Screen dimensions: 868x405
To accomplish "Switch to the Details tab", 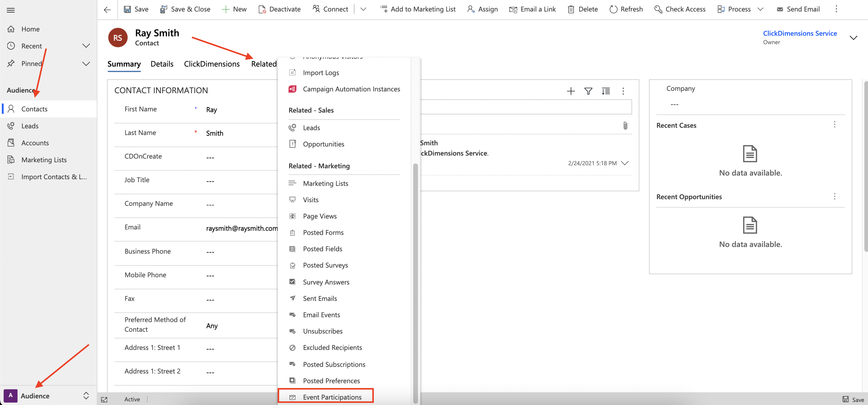I will pos(162,64).
